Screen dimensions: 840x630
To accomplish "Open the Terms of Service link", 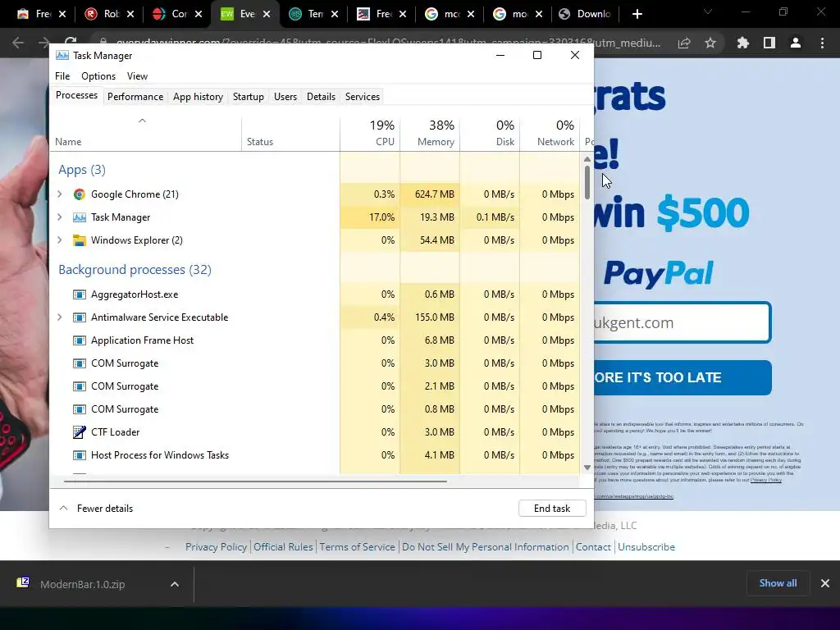I will click(358, 547).
